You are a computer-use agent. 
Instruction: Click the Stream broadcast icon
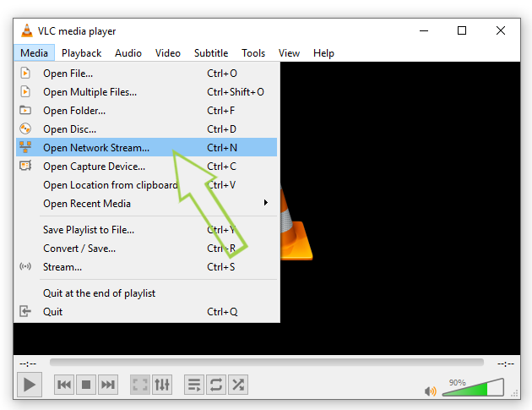pos(25,266)
